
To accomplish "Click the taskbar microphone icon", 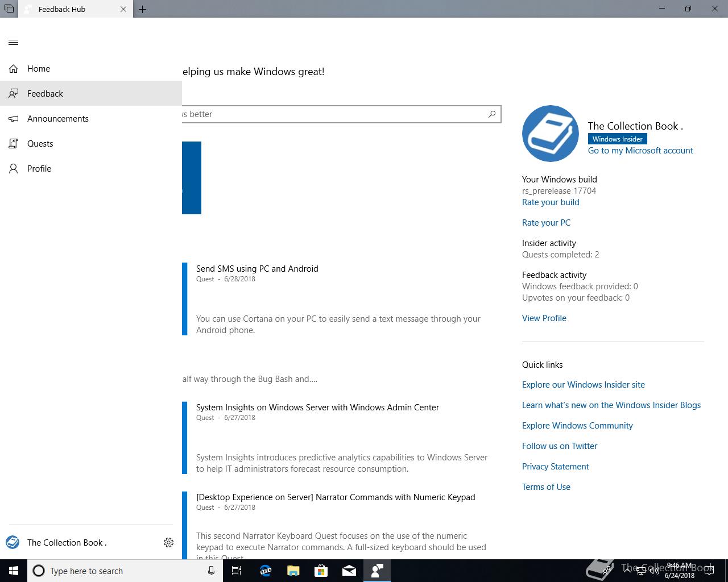I will tap(211, 571).
